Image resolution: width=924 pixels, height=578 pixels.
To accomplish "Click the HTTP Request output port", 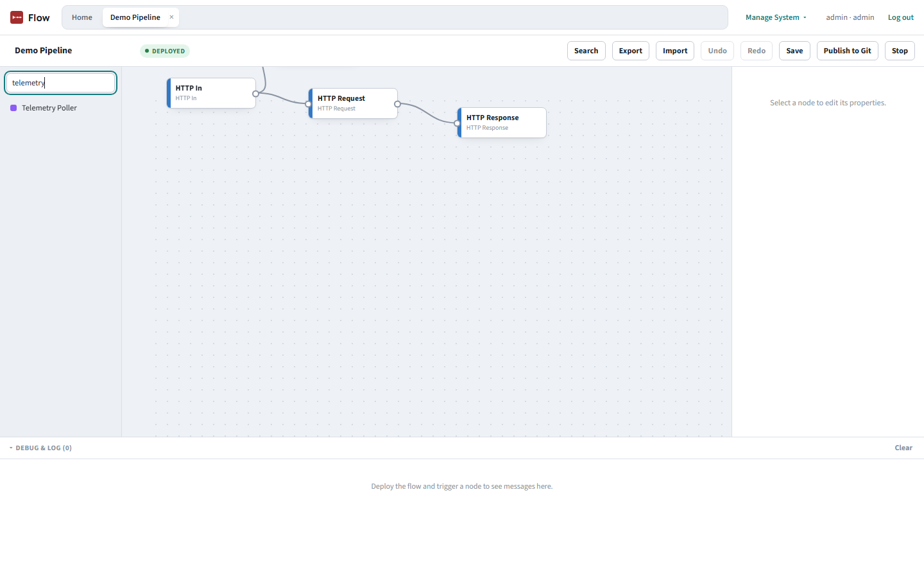I will pos(397,104).
